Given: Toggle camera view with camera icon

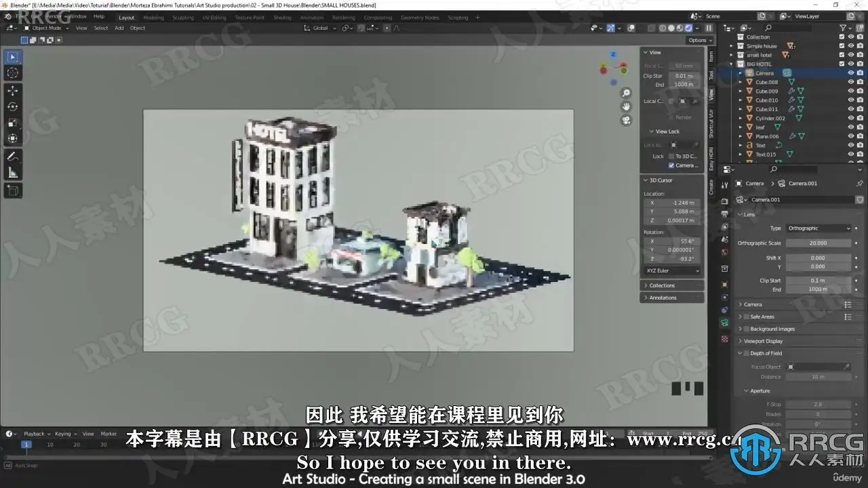Looking at the screenshot, I should (627, 120).
